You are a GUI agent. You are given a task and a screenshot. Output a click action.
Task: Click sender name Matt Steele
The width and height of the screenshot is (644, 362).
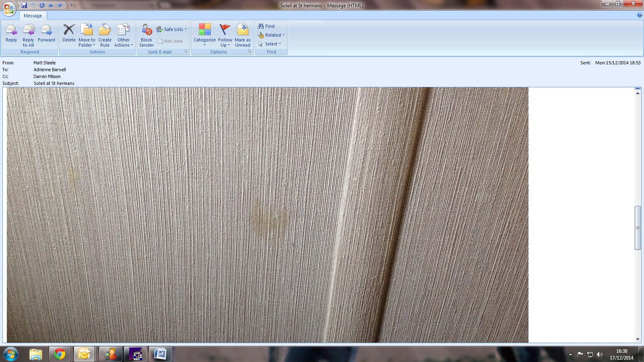(x=45, y=63)
